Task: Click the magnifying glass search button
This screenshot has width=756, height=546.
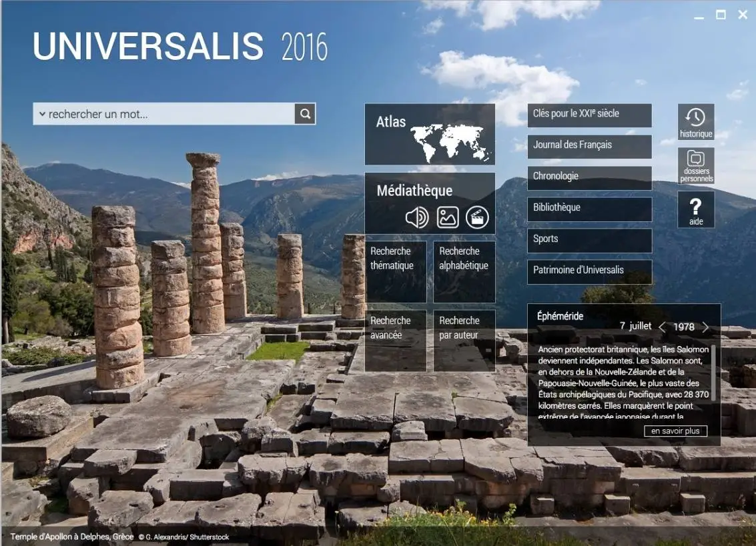Action: pyautogui.click(x=305, y=114)
